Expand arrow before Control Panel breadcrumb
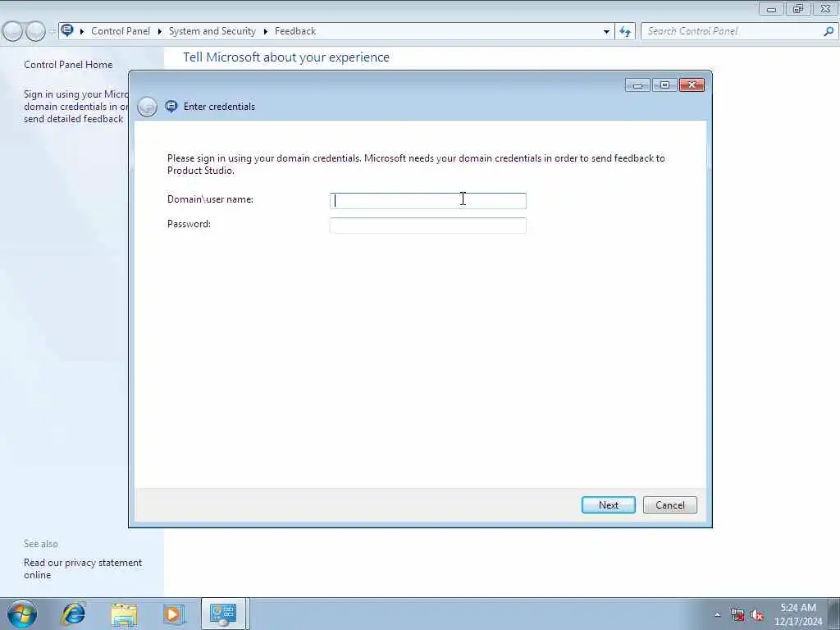Viewport: 840px width, 630px height. tap(82, 31)
